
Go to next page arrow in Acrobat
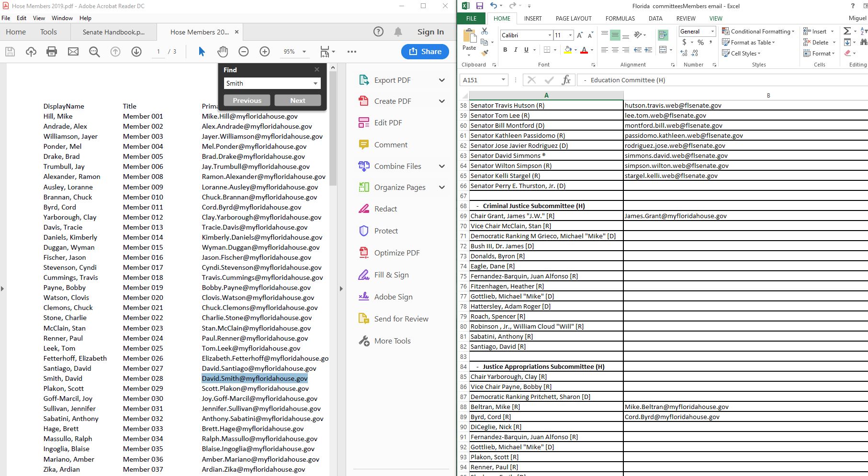coord(136,52)
